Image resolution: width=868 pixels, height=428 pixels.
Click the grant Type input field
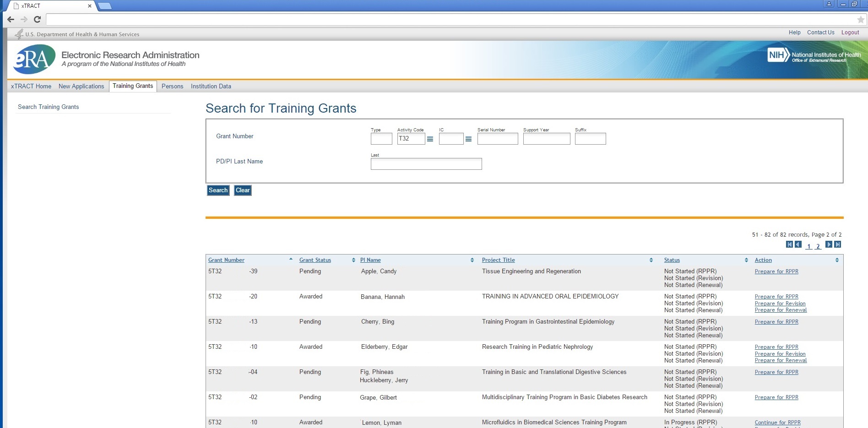(381, 139)
